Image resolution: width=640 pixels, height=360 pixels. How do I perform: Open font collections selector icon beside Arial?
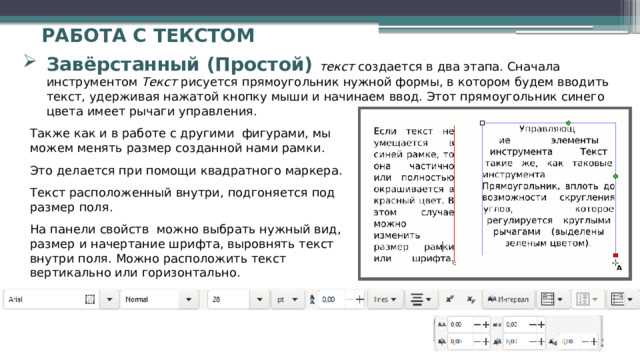point(90,300)
